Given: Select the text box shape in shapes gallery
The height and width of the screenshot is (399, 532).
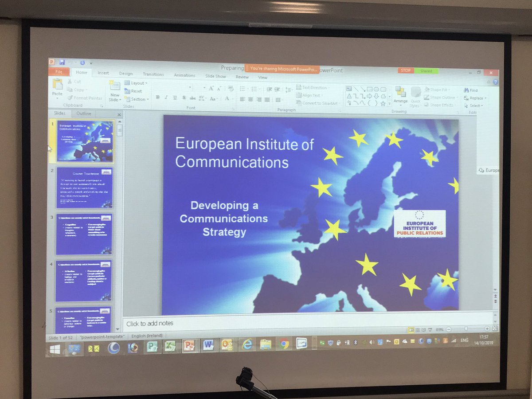Looking at the screenshot, I should point(349,89).
